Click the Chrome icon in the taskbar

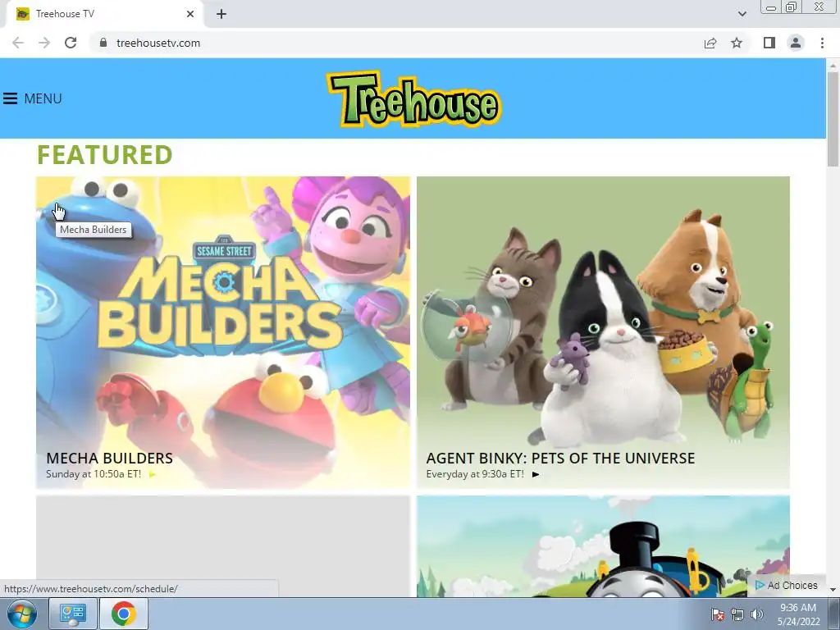click(x=124, y=614)
